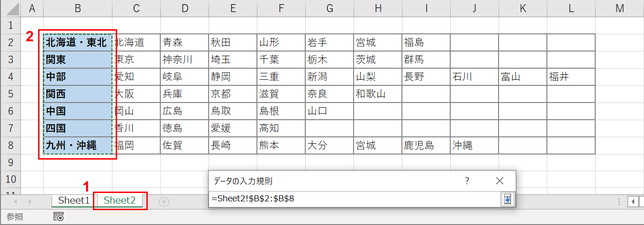Click the 福井 cell

(571, 77)
